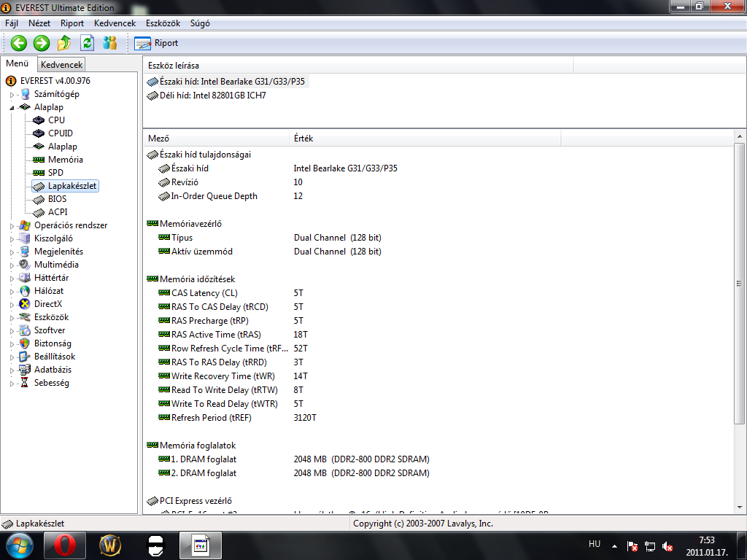Select the Memória module icon in tree

point(39,160)
